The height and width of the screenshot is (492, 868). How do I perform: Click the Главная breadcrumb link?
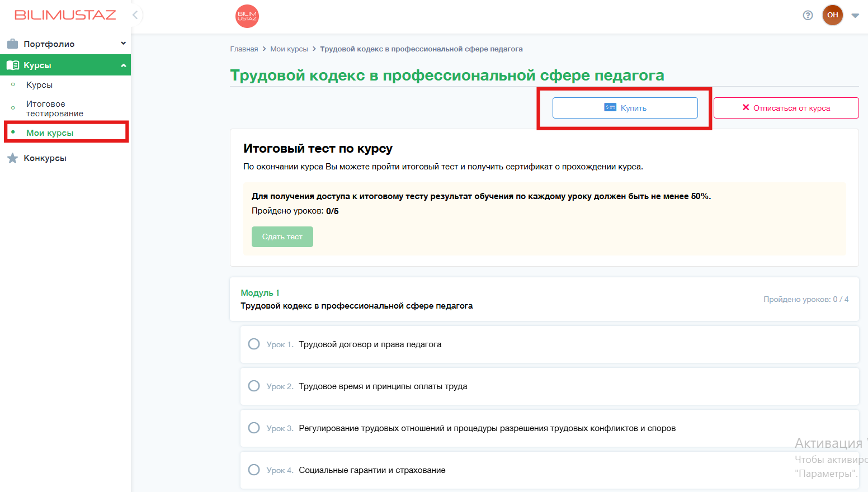click(x=244, y=49)
